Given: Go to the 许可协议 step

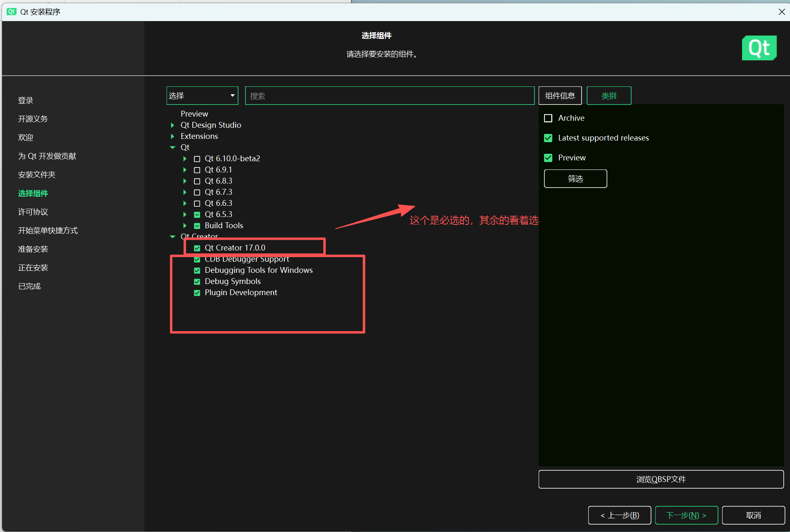Looking at the screenshot, I should pyautogui.click(x=33, y=212).
